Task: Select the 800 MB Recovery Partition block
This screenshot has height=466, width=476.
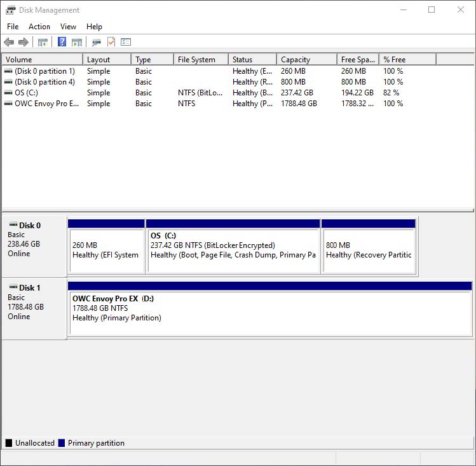Action: click(369, 250)
